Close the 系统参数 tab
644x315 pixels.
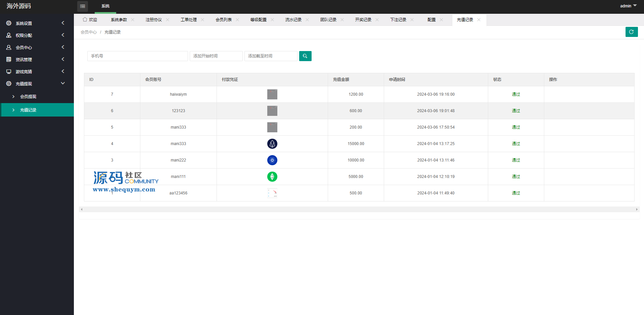[133, 20]
